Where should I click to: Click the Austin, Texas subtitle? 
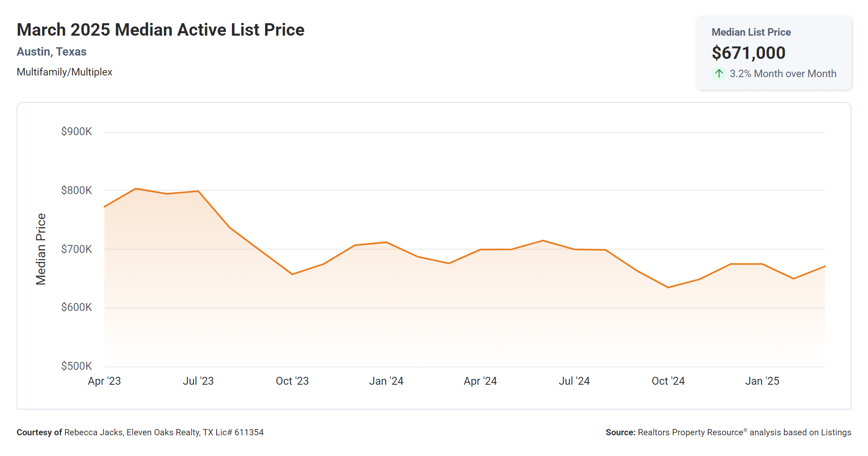(x=51, y=52)
